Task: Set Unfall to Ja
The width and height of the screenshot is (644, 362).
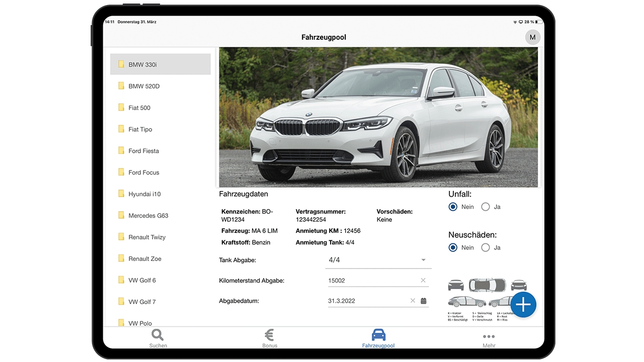Action: coord(486,207)
